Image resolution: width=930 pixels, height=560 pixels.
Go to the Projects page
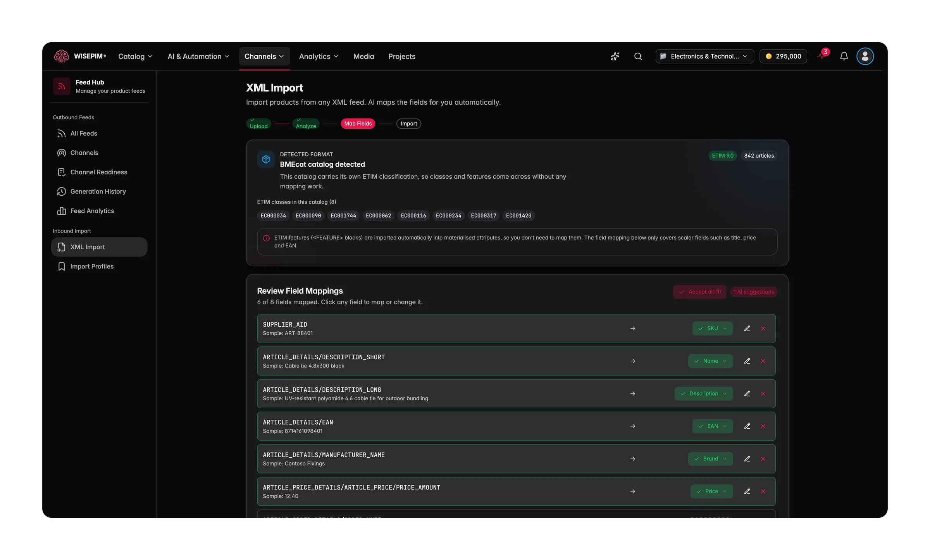point(402,57)
